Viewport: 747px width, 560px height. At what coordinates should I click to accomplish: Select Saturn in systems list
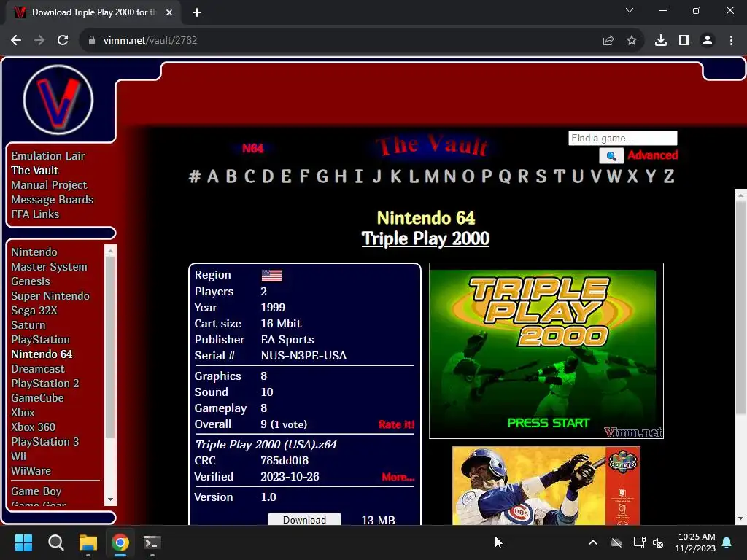28,325
